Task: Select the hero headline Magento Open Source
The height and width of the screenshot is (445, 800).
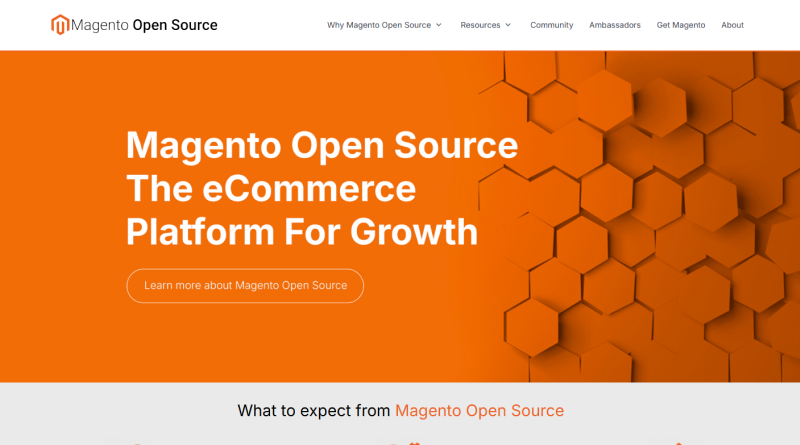Action: tap(322, 145)
